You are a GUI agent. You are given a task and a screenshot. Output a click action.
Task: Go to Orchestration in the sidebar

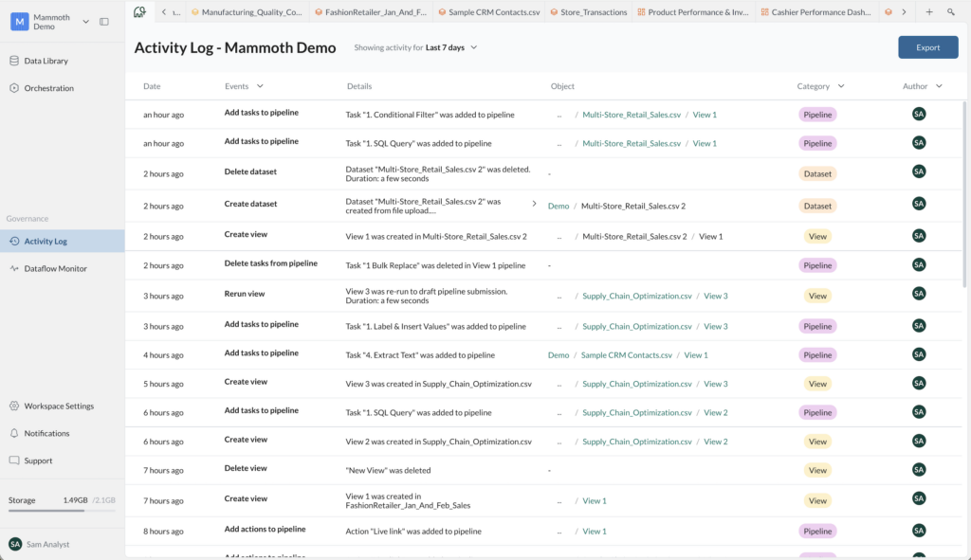[48, 88]
